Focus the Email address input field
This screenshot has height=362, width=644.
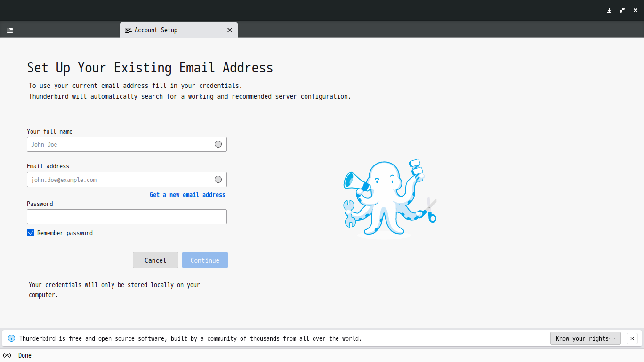point(127,179)
